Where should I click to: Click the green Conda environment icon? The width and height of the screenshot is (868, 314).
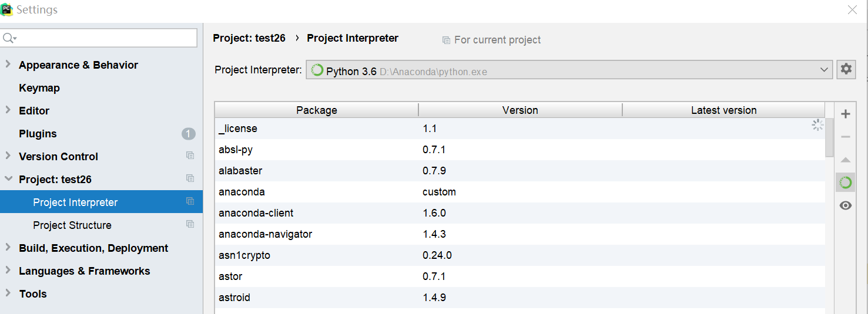(846, 183)
